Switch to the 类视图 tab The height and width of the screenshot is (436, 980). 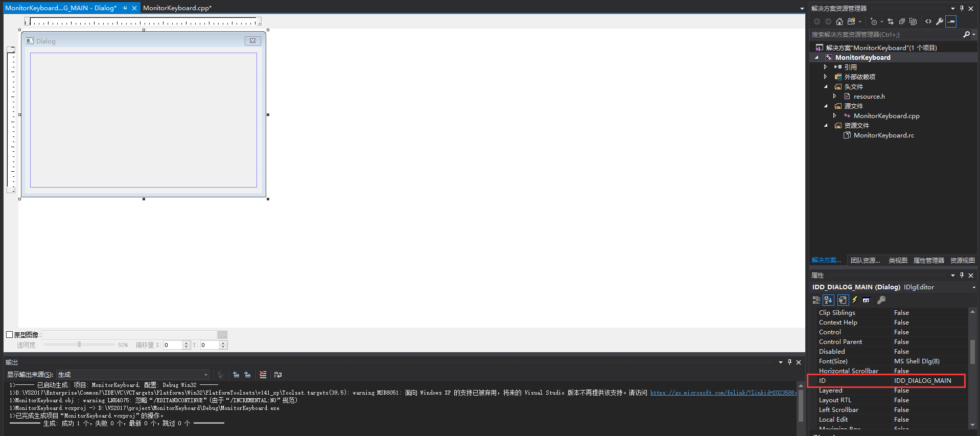(x=898, y=260)
